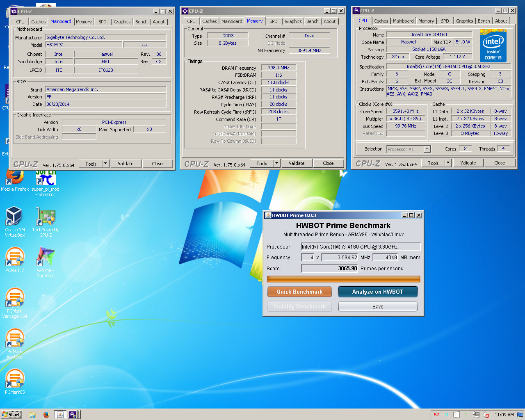Expand Tools dropdown arrow in Mainboard window

point(105,164)
